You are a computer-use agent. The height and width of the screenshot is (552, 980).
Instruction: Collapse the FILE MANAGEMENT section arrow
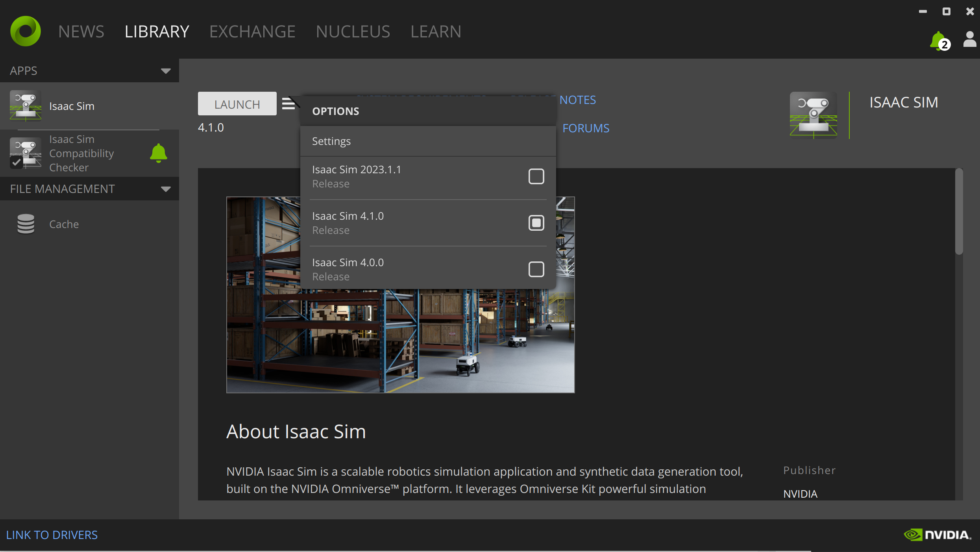click(x=166, y=189)
